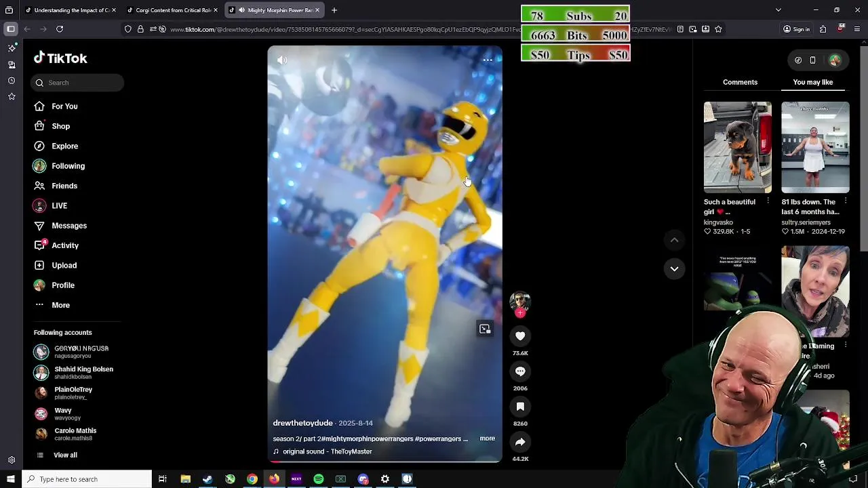The image size is (868, 488).
Task: Open the browser hamburger menu
Action: coord(858,29)
